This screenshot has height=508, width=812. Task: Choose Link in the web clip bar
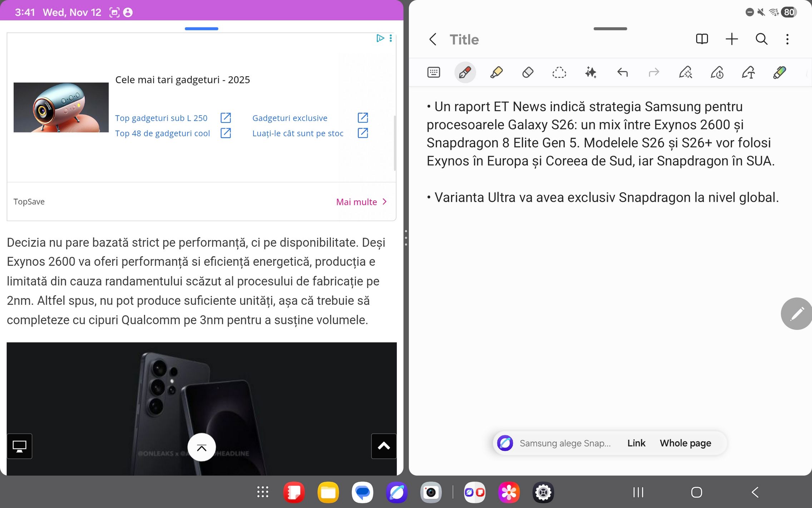tap(636, 443)
